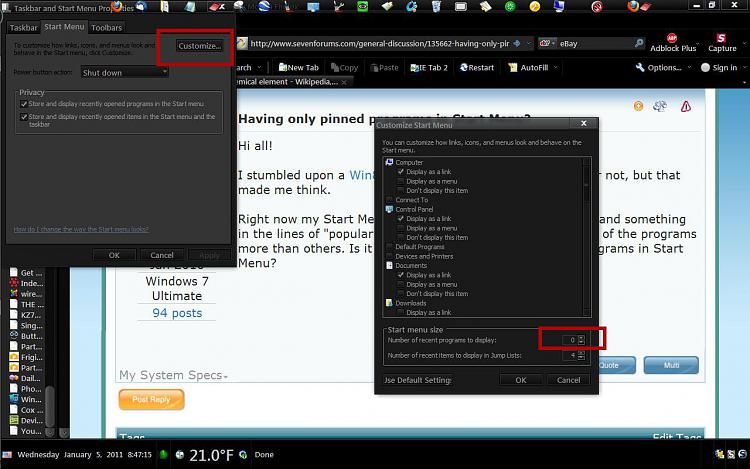Open IE Tab 2 from the toolbar
Viewport: 750px width, 469px height.
(429, 67)
